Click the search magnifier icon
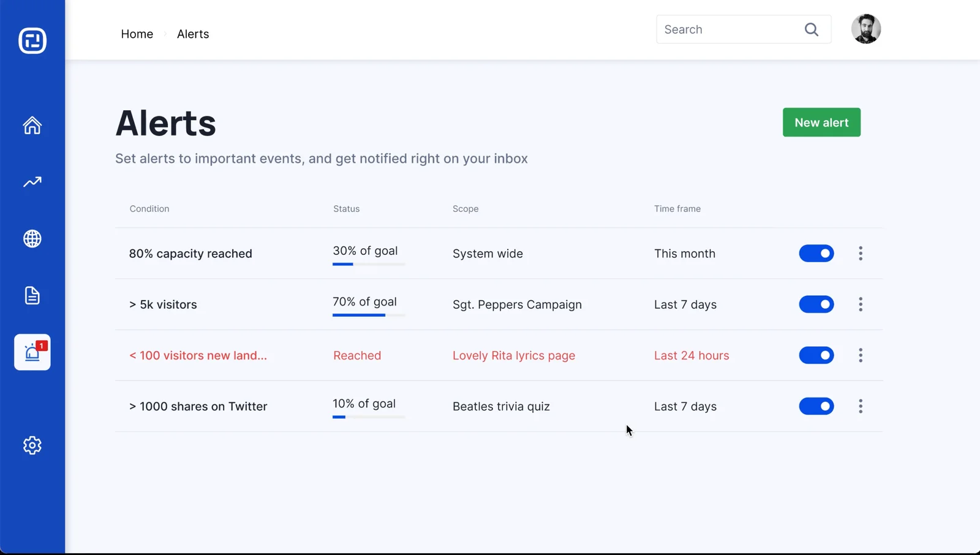Screen dimensions: 980x555 812,29
